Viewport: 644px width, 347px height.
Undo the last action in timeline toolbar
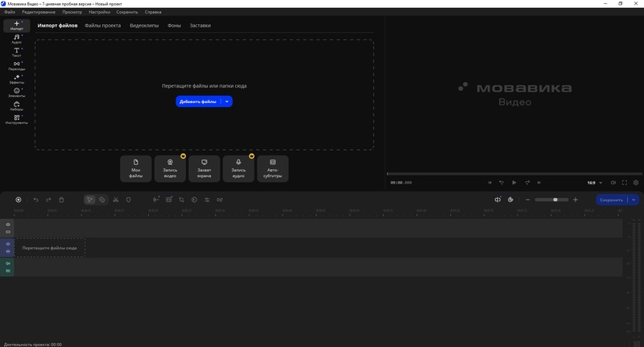pos(35,200)
